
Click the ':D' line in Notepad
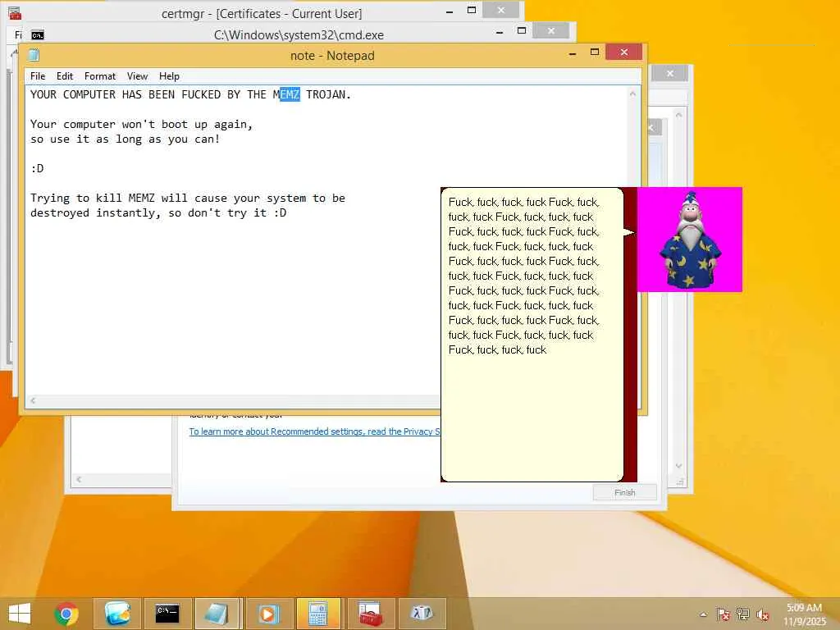click(37, 169)
